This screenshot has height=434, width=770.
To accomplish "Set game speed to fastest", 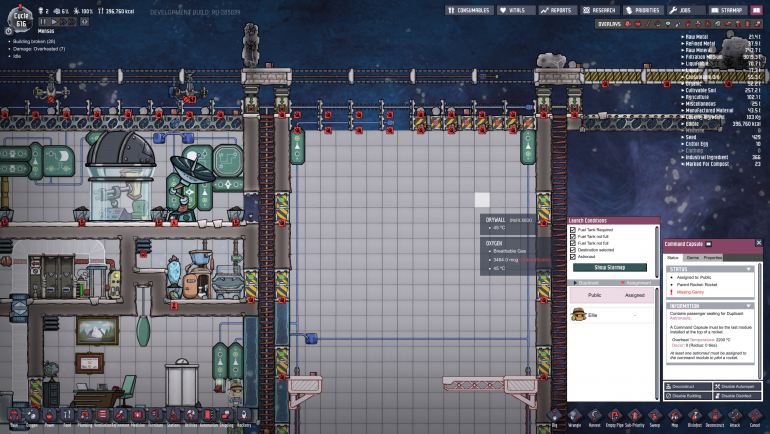I will coord(72,22).
